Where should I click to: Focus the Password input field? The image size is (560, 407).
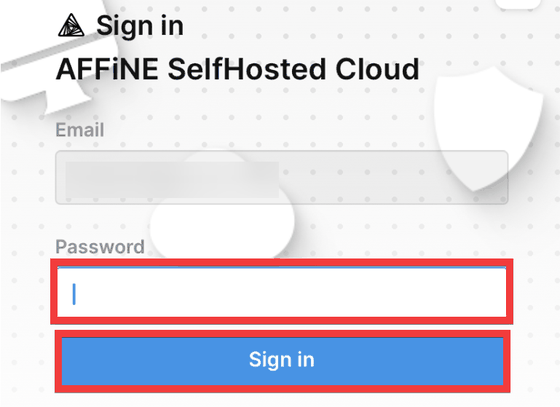point(282,292)
